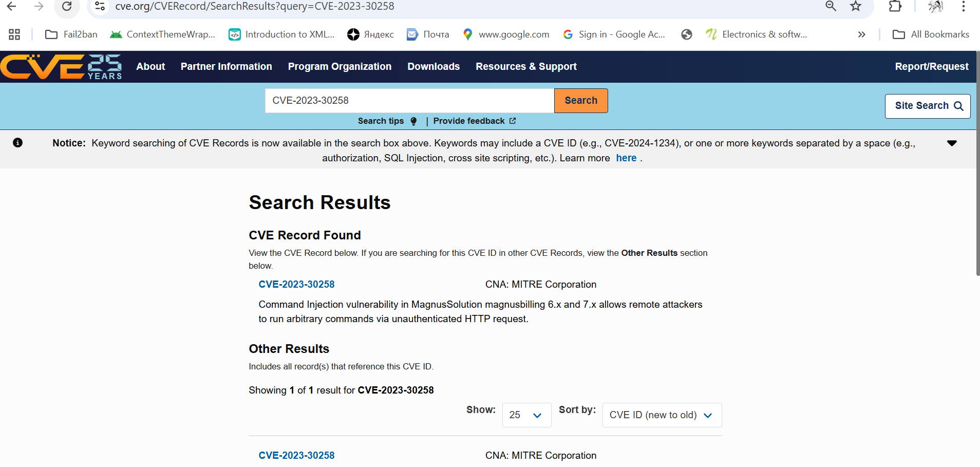Open All Bookmarks folder
The width and height of the screenshot is (980, 467).
931,34
